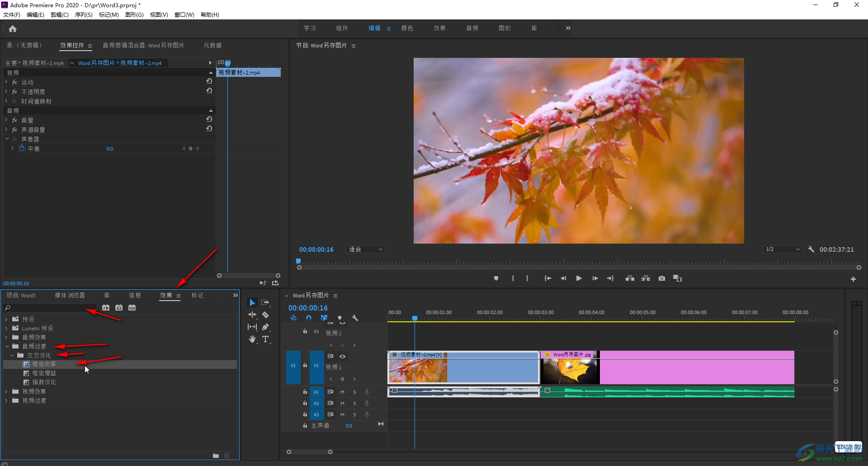Image resolution: width=868 pixels, height=466 pixels.
Task: Step back one frame
Action: 563,278
